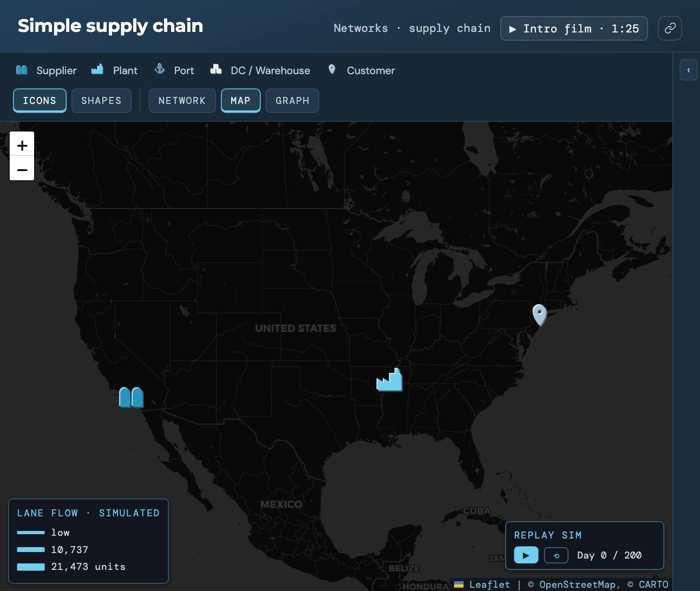Viewport: 700px width, 591px height.
Task: Toggle the MAP view mode
Action: point(241,101)
